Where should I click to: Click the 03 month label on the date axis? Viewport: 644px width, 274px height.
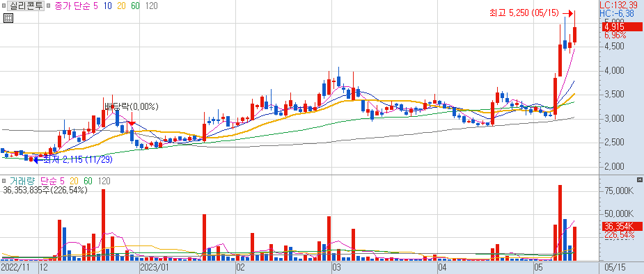click(338, 268)
